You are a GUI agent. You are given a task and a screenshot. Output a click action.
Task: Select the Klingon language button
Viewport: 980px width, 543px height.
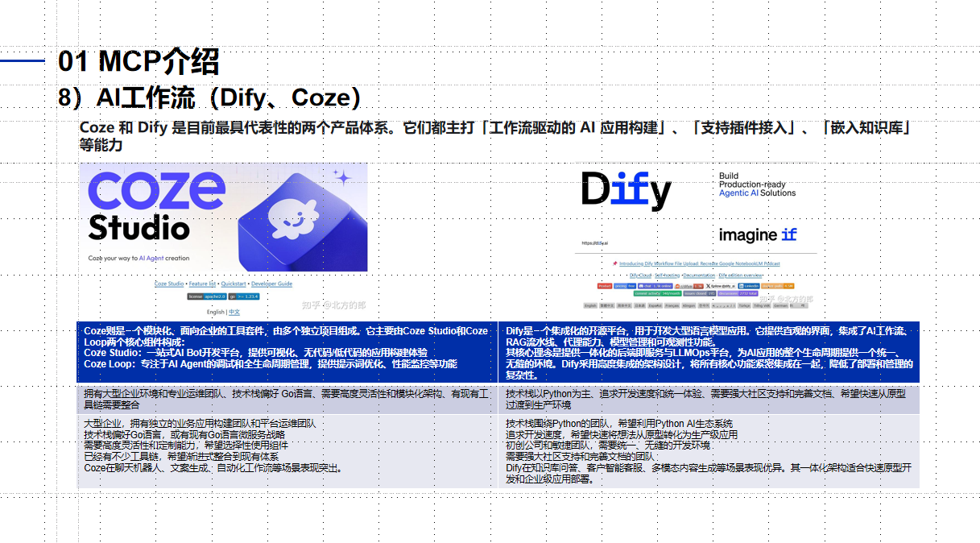pyautogui.click(x=689, y=305)
